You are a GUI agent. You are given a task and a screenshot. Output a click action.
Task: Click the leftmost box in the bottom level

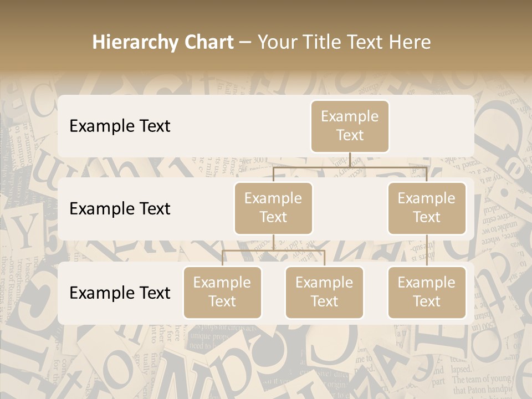tap(222, 292)
